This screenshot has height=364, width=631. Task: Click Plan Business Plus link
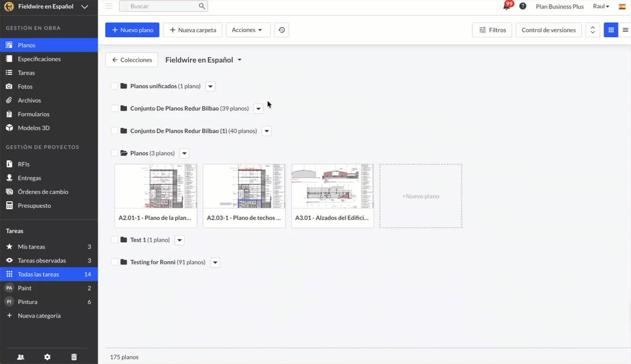click(x=560, y=6)
